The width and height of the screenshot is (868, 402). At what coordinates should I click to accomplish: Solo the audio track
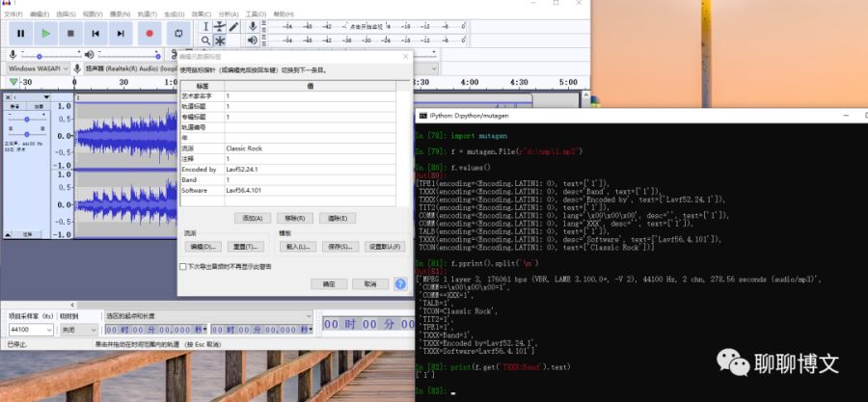(39, 106)
